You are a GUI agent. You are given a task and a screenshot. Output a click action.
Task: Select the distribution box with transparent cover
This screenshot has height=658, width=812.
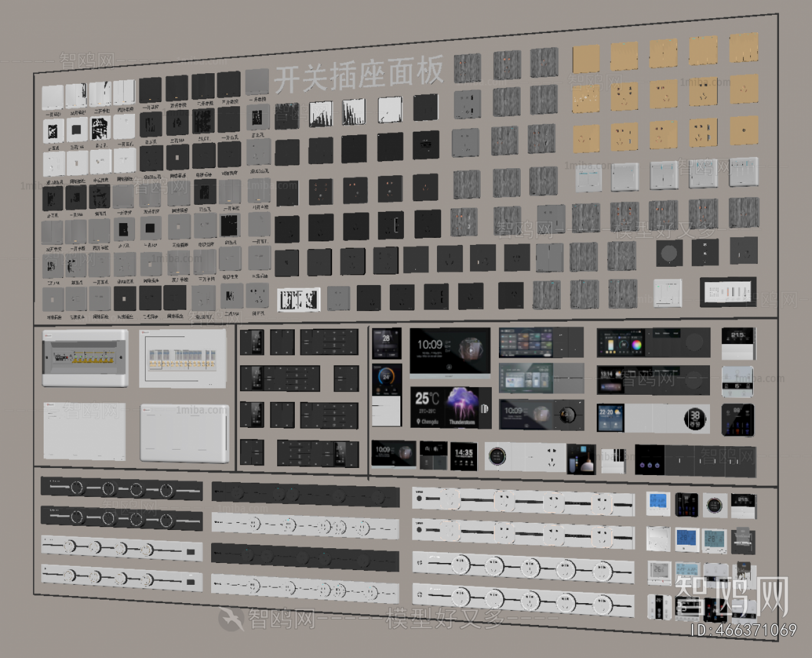pyautogui.click(x=183, y=358)
